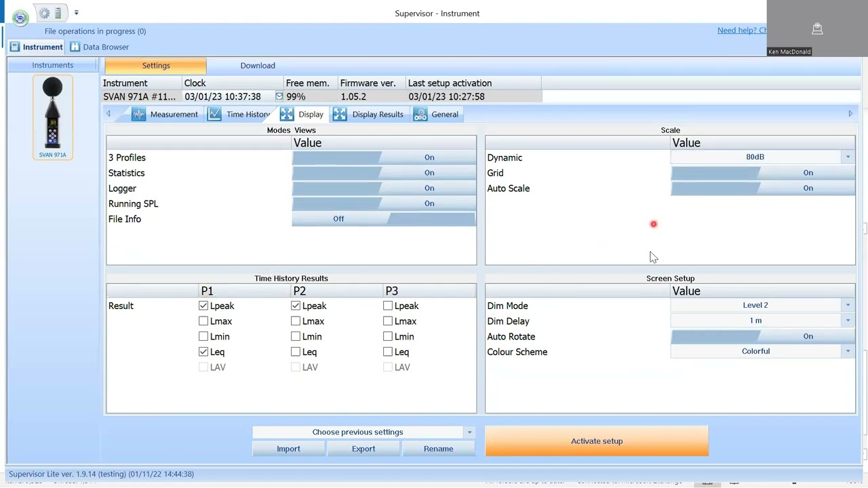
Task: Click the firmware version 1.05.2 cell
Action: pos(372,96)
